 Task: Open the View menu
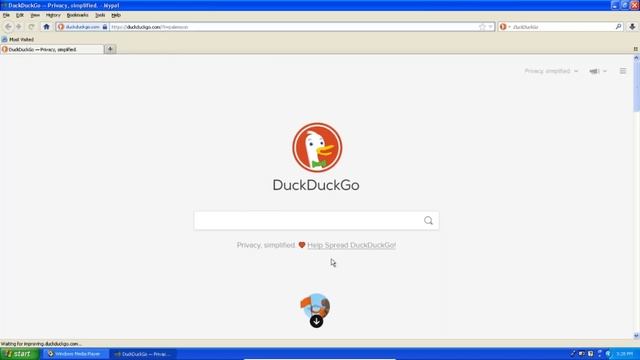tap(35, 15)
